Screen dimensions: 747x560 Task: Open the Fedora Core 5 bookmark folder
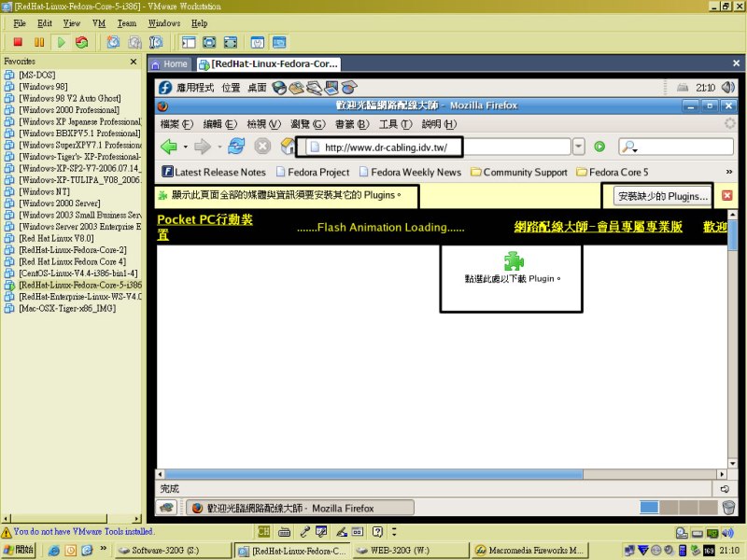tap(613, 172)
